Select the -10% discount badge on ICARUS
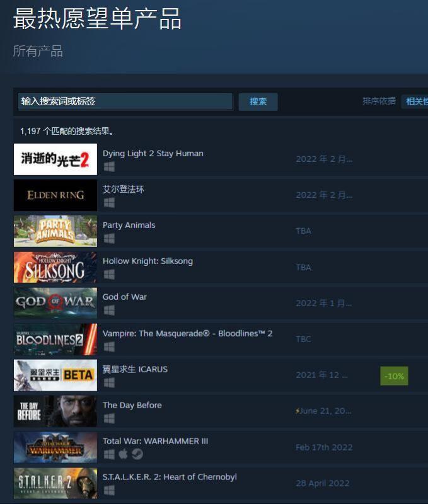Viewport: 428px width, 504px height. tap(394, 375)
